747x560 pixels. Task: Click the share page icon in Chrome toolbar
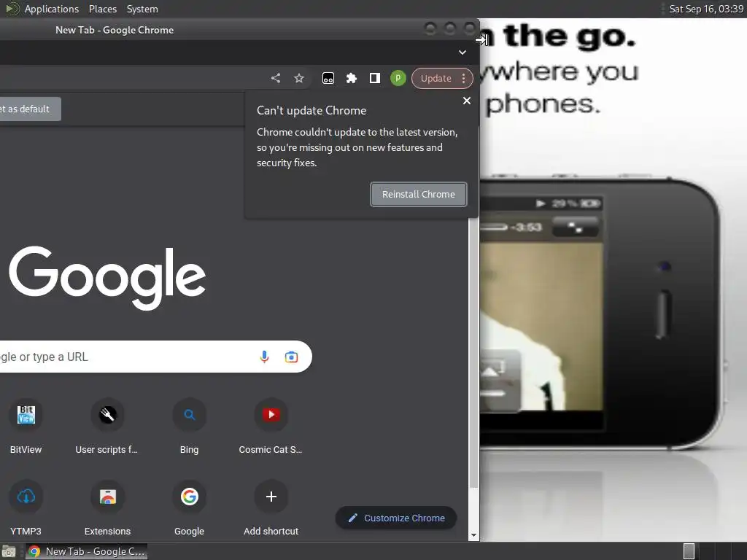point(275,78)
